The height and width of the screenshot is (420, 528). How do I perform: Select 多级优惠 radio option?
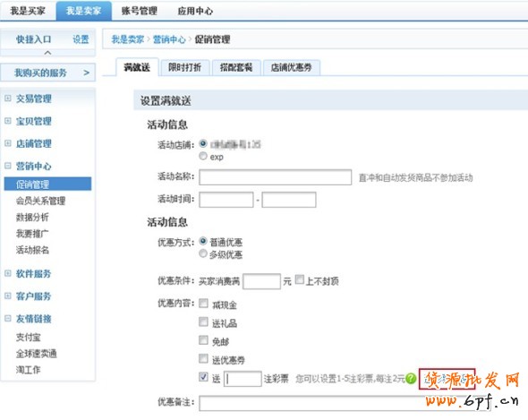(x=203, y=253)
